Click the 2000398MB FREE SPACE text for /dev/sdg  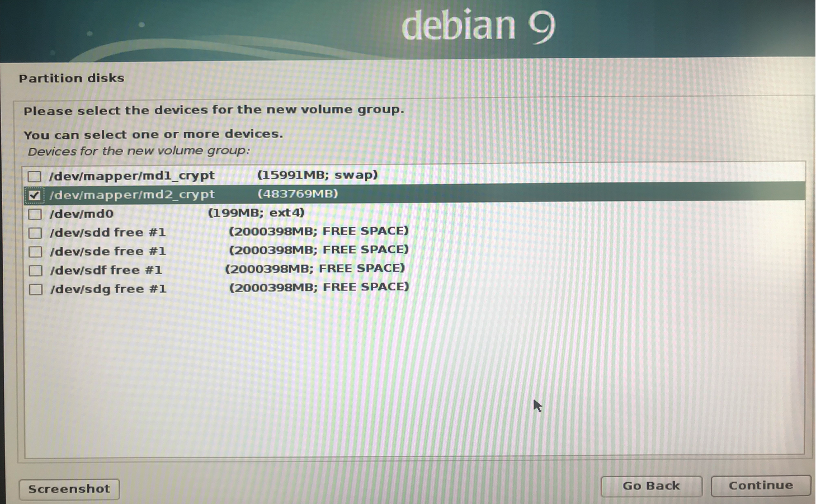[319, 287]
